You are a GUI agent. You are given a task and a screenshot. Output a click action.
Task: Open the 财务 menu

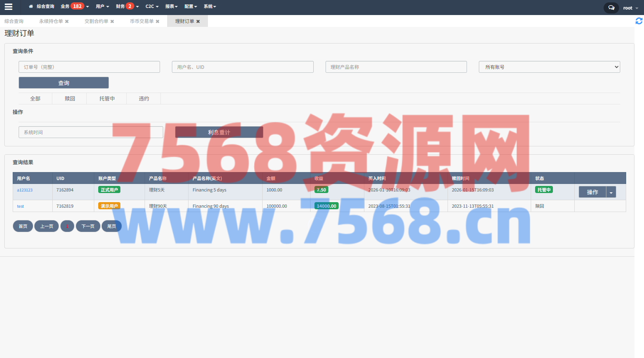pyautogui.click(x=127, y=6)
